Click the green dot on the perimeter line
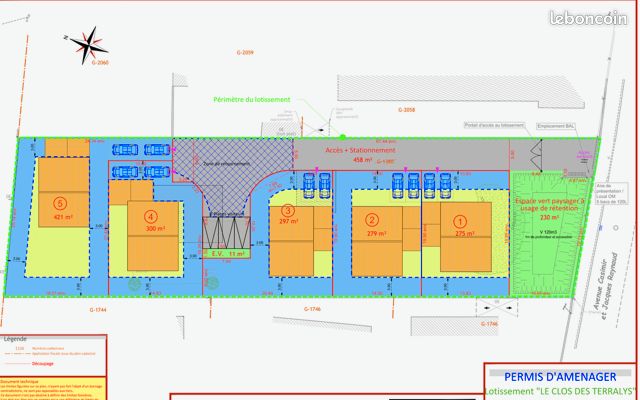The width and height of the screenshot is (640, 400). click(343, 137)
